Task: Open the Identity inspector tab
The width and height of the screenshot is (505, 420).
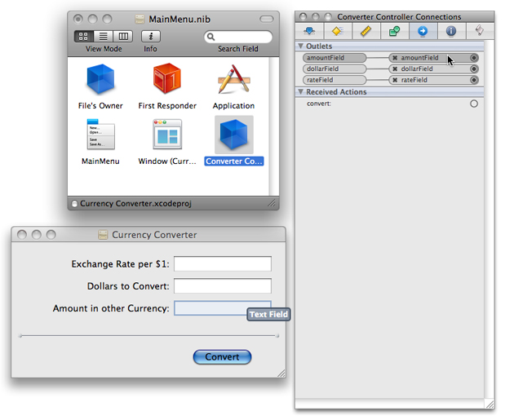Action: (x=451, y=31)
